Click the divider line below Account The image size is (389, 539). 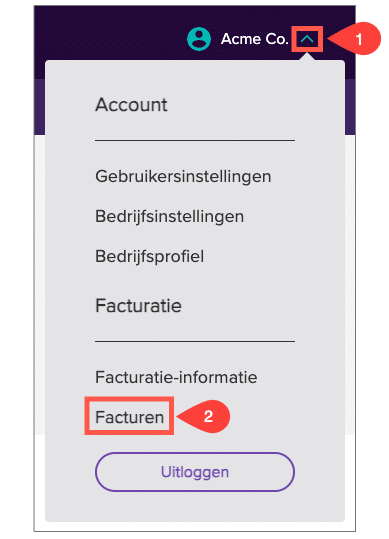(195, 140)
